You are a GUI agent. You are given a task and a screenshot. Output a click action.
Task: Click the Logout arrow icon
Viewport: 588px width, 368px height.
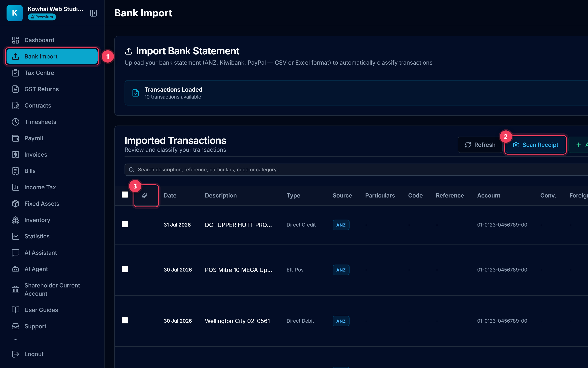point(16,354)
